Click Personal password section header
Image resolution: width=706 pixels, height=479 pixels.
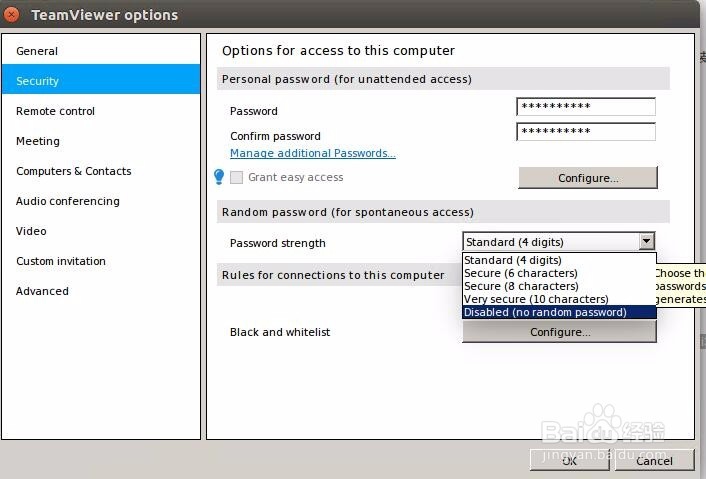(x=443, y=79)
